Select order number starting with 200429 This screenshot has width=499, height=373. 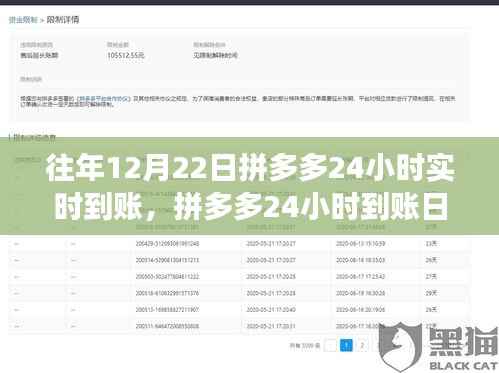(x=167, y=244)
